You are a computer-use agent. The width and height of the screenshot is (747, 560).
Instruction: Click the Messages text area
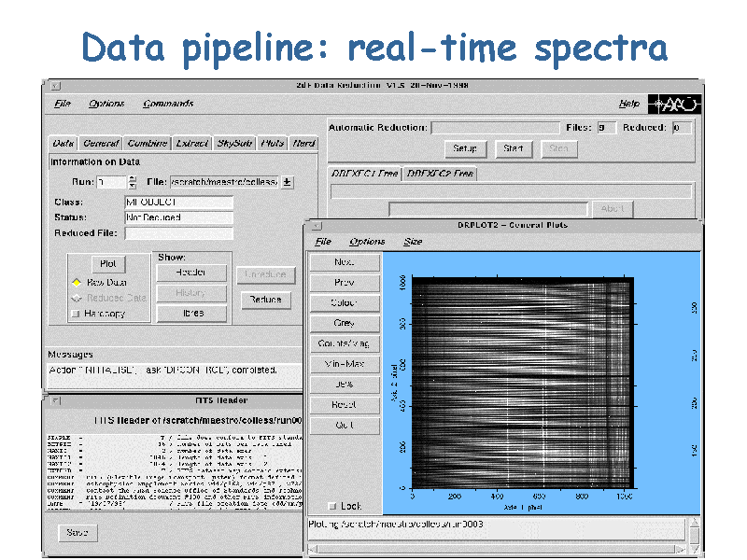(x=175, y=375)
